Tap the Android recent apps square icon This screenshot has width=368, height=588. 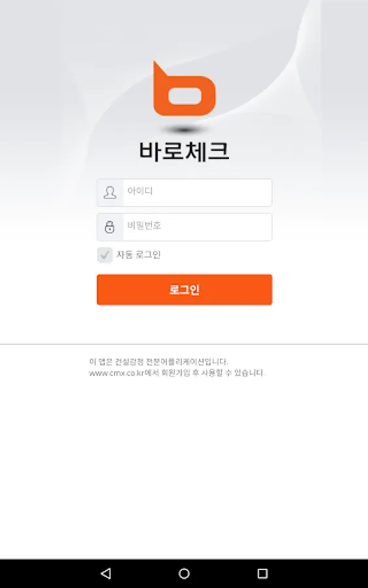tap(263, 573)
